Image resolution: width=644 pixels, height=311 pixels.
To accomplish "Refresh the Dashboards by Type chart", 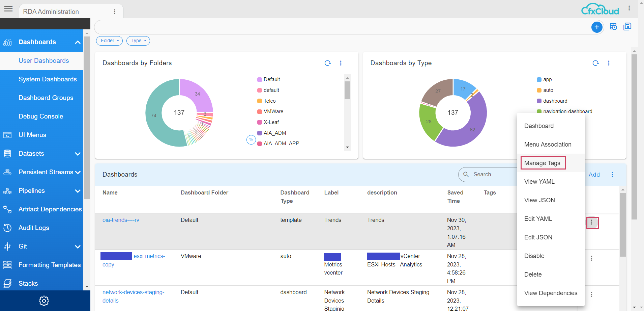I will [595, 63].
